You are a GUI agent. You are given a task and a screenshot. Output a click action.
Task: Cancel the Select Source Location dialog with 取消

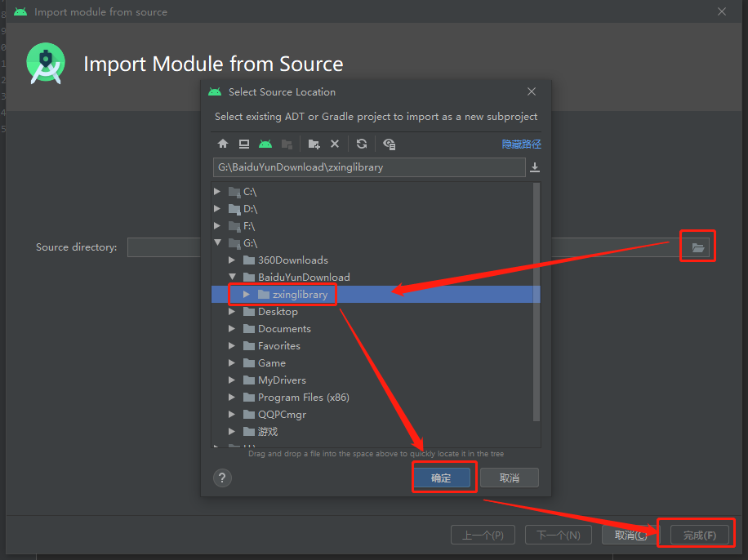tap(510, 478)
